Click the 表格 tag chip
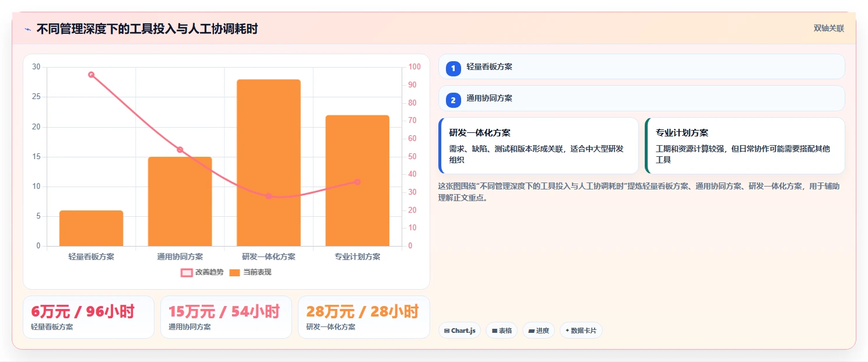Viewport: 868px width, 362px height. point(501,331)
